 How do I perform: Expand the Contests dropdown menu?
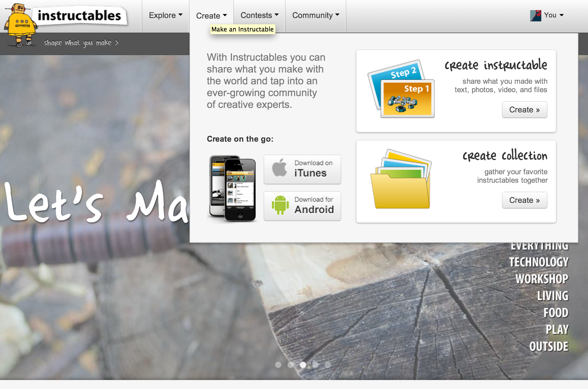click(x=259, y=14)
